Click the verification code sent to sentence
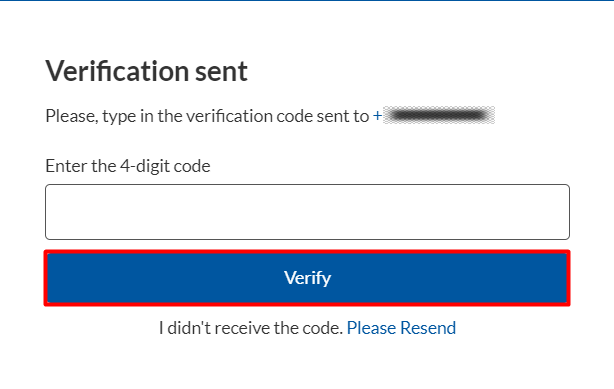Screen dimensions: 614x389 207,116
